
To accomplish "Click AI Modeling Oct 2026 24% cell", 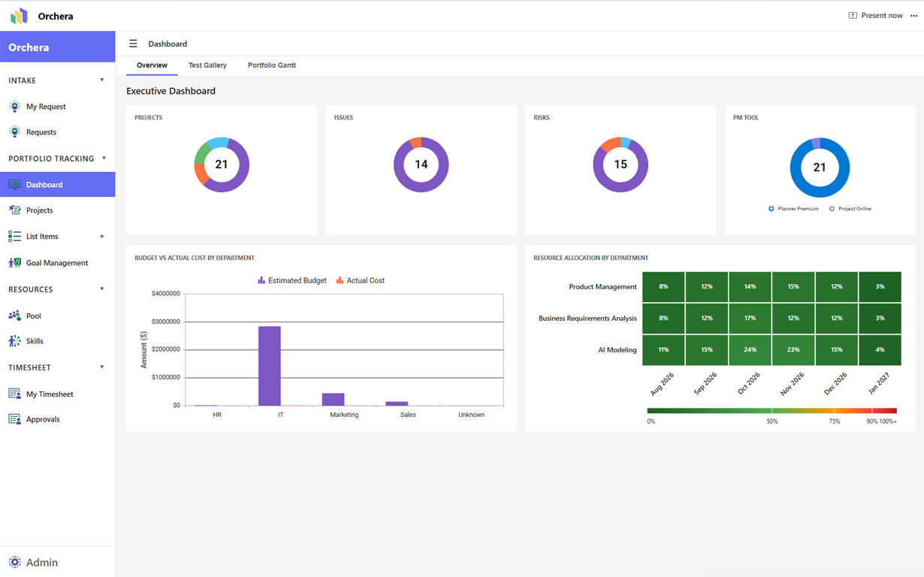I will [x=750, y=349].
